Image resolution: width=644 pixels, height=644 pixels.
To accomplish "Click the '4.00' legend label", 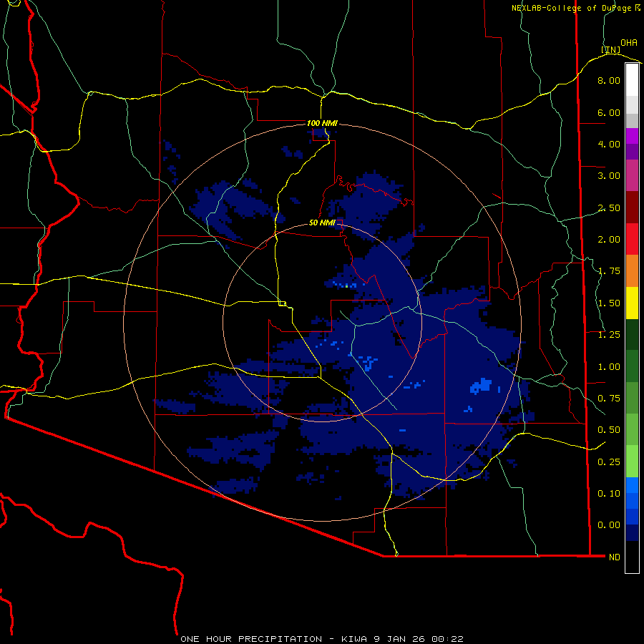I will (609, 144).
